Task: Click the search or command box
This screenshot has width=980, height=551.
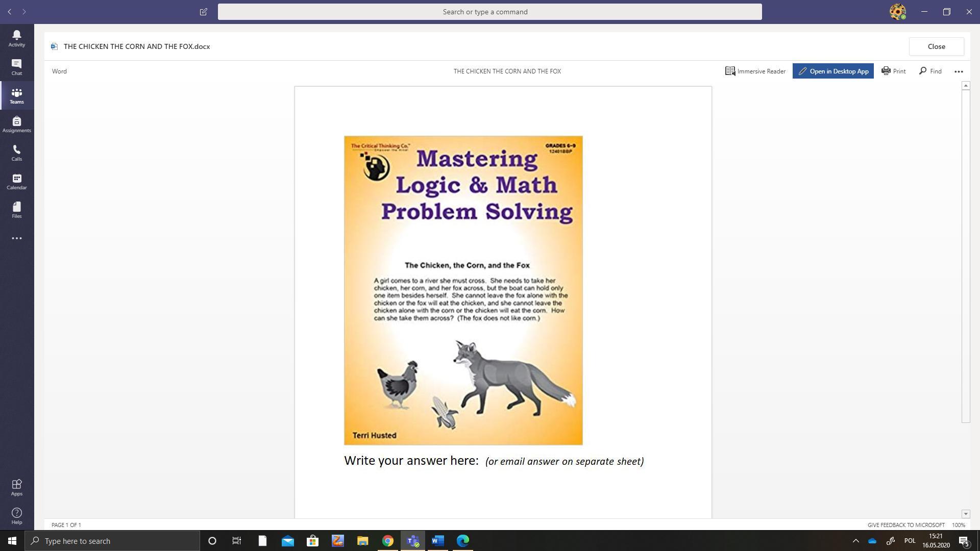Action: tap(489, 12)
